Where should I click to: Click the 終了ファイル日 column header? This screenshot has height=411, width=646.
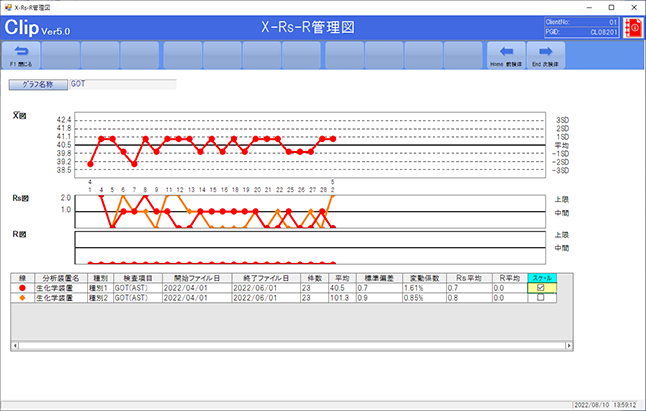(266, 278)
